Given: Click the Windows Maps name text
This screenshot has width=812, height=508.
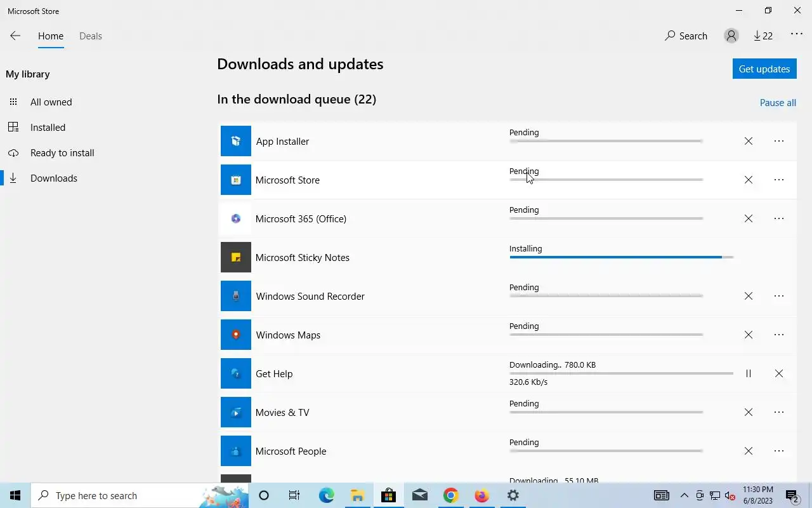Looking at the screenshot, I should point(288,335).
